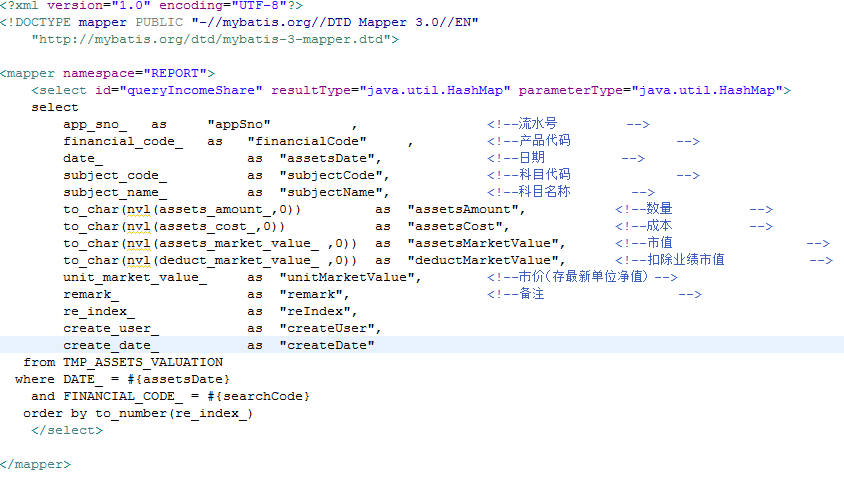Screen dimensions: 844x502
Task: Click the "createUser" alias
Action: click(x=326, y=329)
